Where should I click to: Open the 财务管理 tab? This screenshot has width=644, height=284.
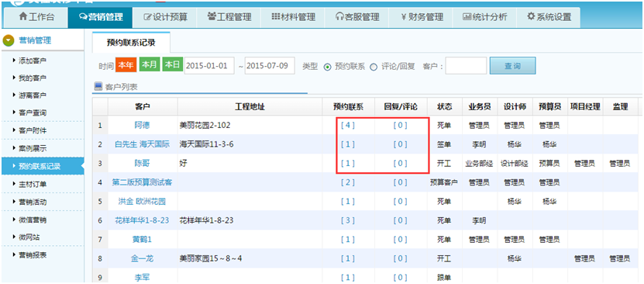point(422,17)
